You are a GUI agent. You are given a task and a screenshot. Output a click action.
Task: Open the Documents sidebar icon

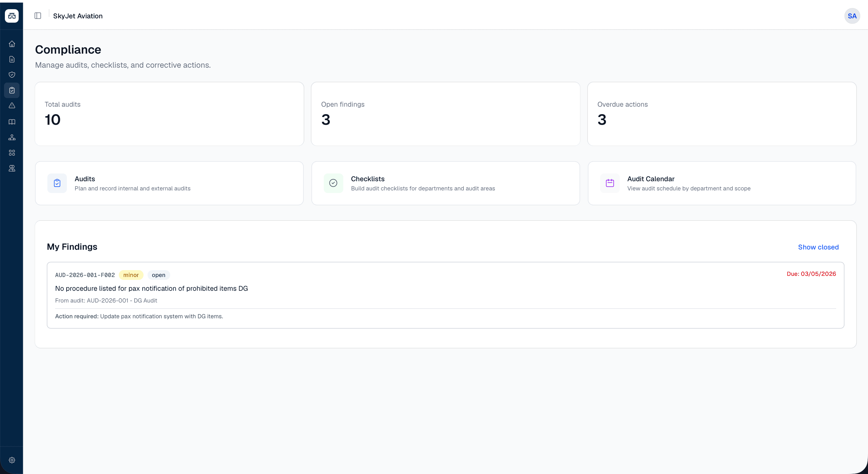pos(12,60)
